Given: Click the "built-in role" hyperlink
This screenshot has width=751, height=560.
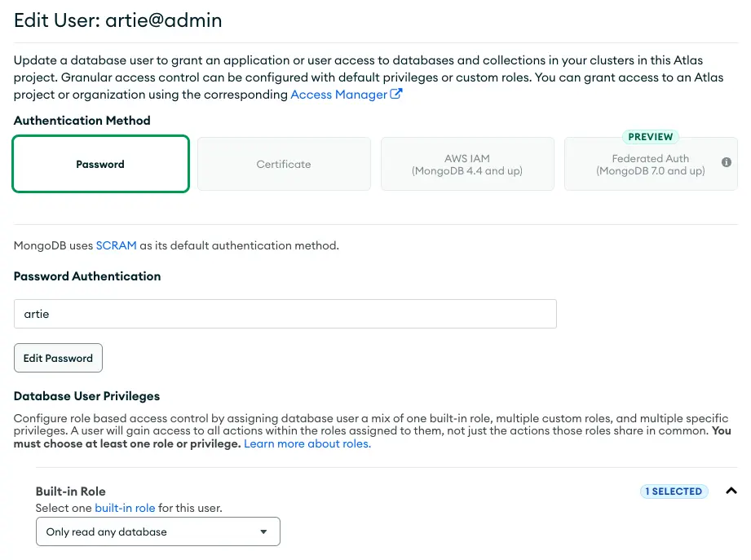Looking at the screenshot, I should coord(125,507).
